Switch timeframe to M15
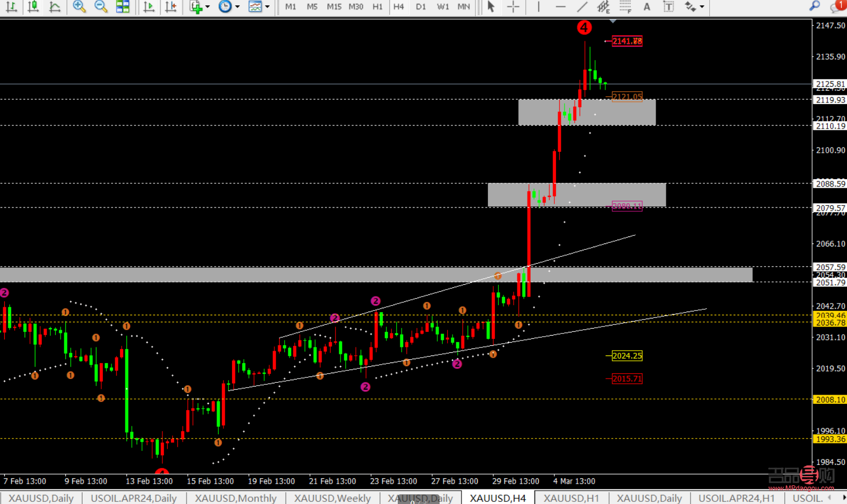847x504 pixels. click(334, 7)
